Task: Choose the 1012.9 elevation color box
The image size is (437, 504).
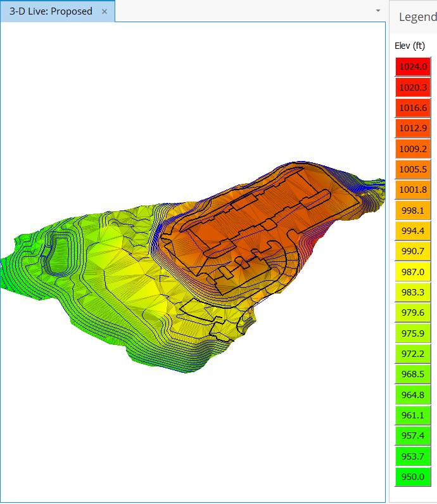Action: [x=413, y=128]
